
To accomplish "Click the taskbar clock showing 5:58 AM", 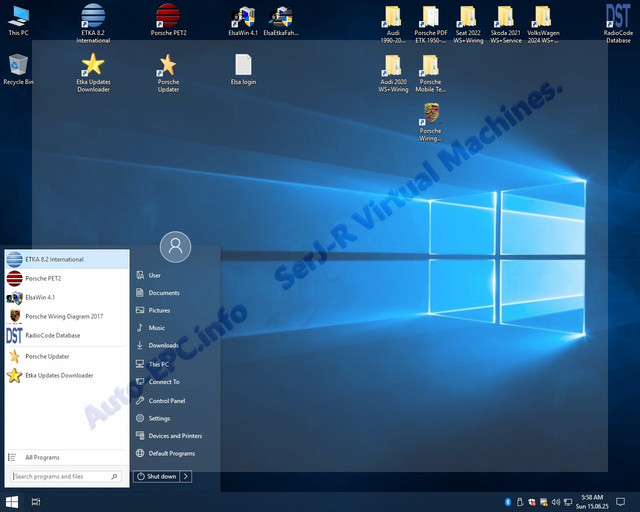I will (592, 502).
